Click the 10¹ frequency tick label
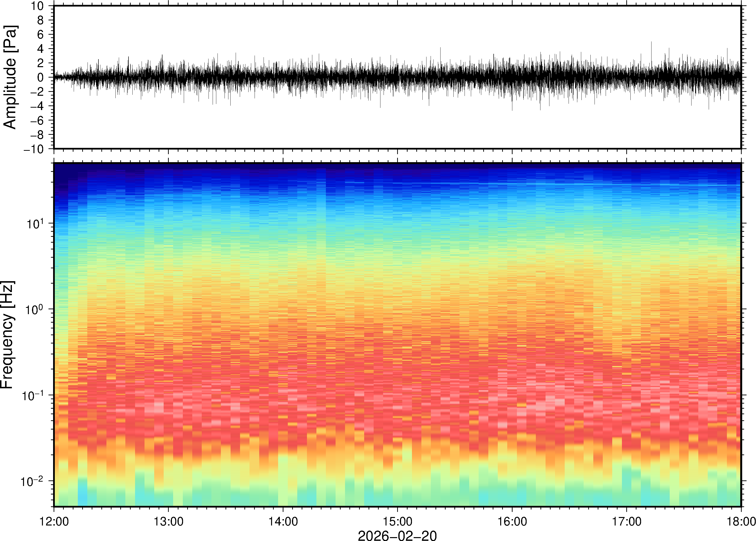Screen dimensions: 756x541 pyautogui.click(x=35, y=223)
